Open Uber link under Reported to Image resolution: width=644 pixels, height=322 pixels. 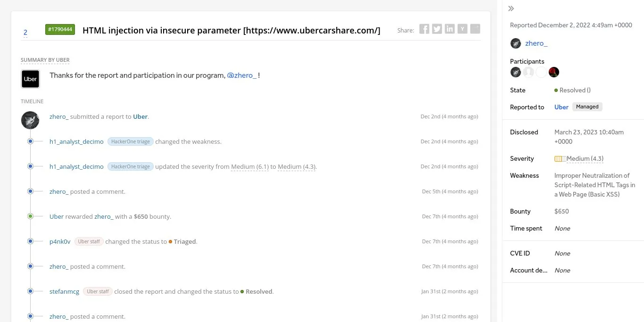point(561,107)
